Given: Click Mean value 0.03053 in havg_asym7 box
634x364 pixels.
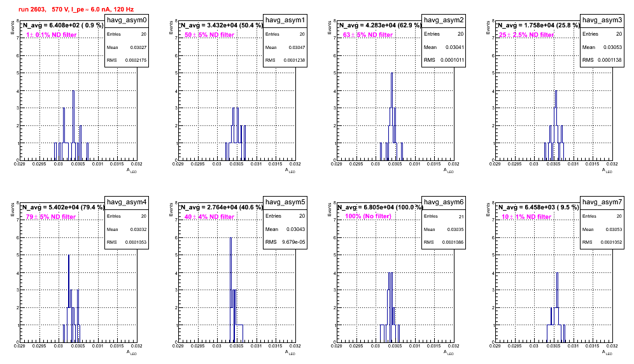Looking at the screenshot, I should point(614,230).
